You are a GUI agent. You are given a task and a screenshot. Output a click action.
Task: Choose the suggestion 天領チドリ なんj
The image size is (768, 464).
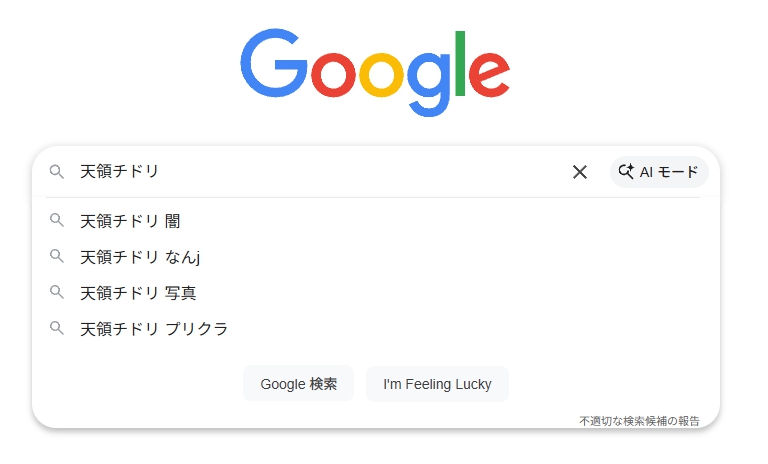click(140, 257)
